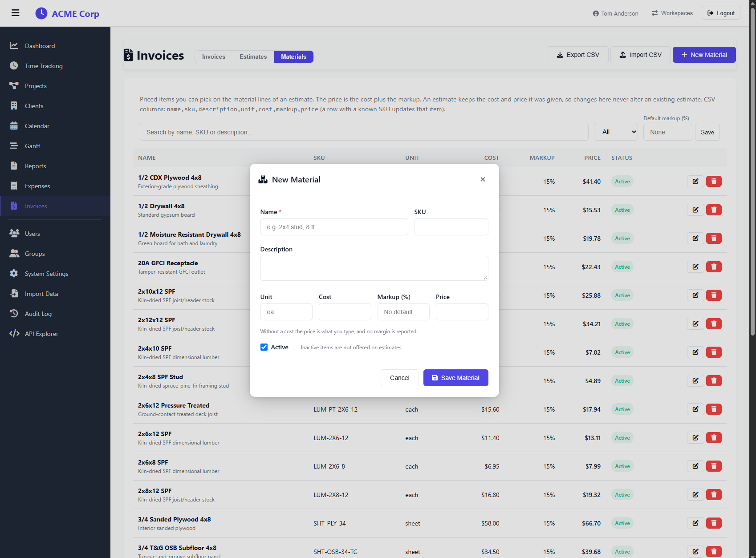Open Audit Log in sidebar

55,314
